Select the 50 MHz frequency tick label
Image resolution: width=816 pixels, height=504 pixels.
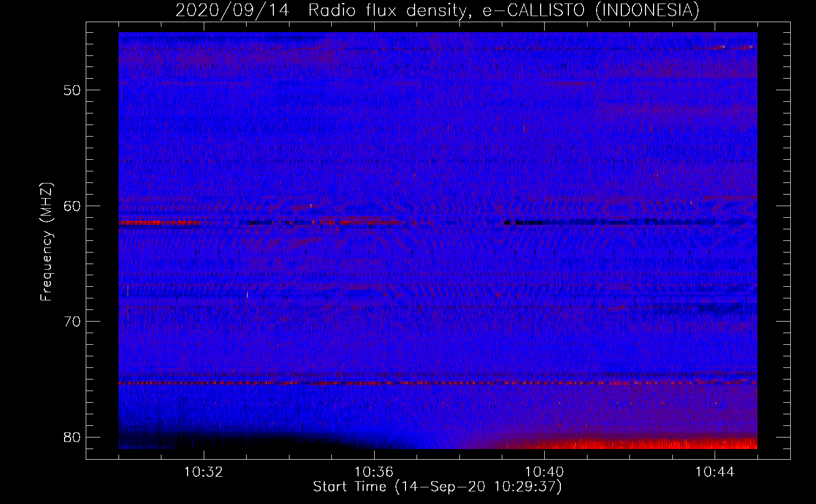(73, 90)
